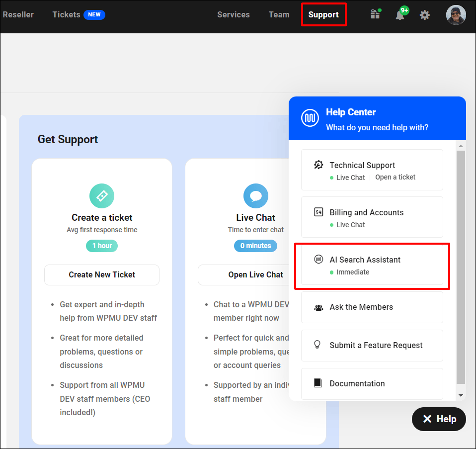
Task: Go to the Team tab
Action: tap(279, 14)
